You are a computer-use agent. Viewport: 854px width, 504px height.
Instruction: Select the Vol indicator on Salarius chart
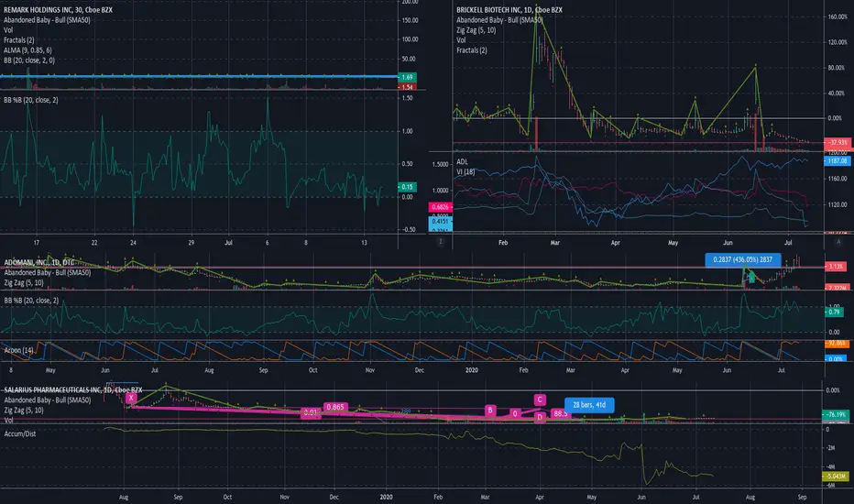(x=9, y=420)
